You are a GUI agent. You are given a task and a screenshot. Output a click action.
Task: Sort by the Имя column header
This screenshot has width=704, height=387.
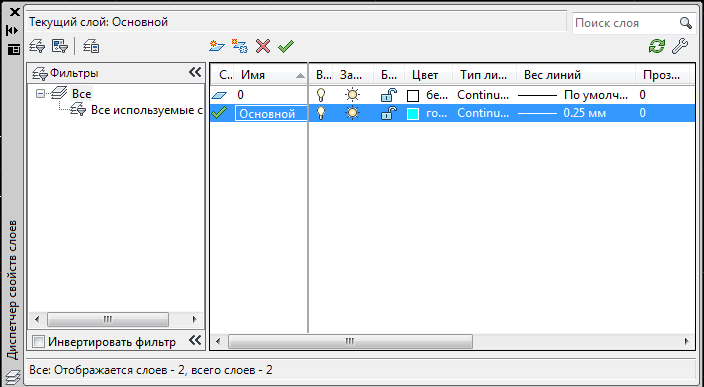(x=270, y=75)
